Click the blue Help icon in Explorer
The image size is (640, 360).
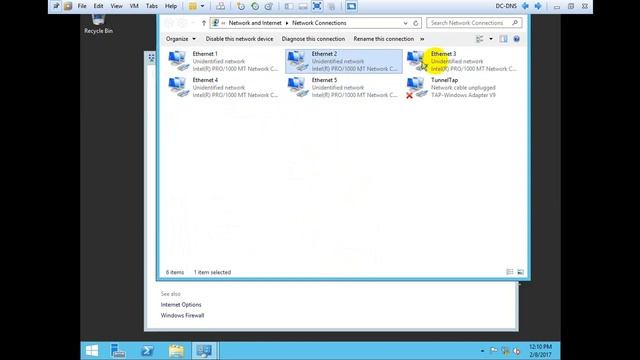[x=516, y=39]
